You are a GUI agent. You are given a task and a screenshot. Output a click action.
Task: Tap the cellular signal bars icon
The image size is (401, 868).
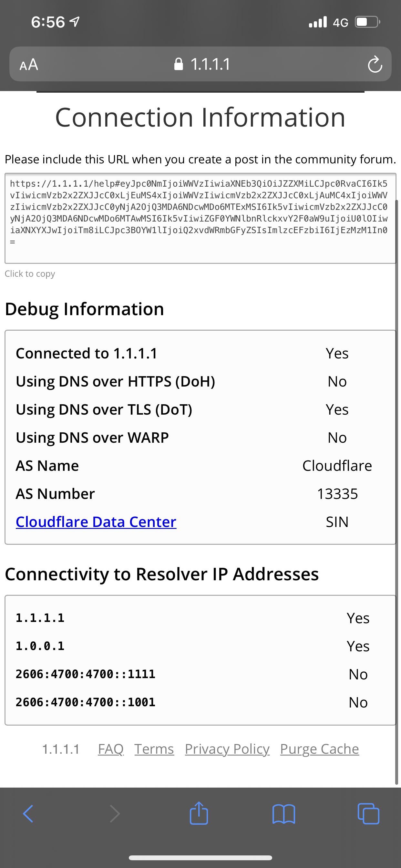click(318, 22)
